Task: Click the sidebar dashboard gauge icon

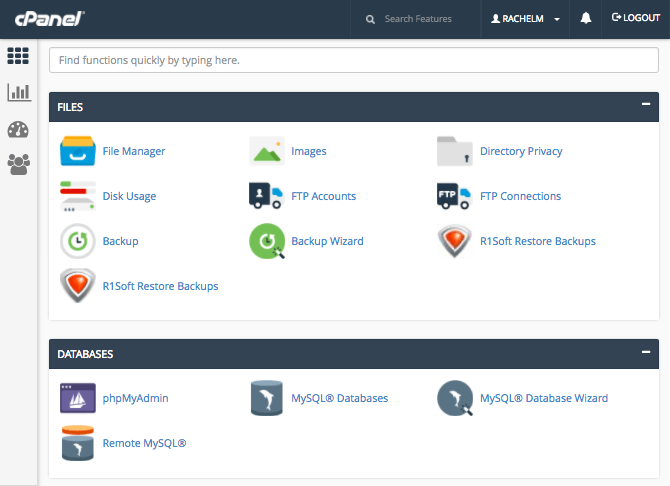Action: pos(18,130)
